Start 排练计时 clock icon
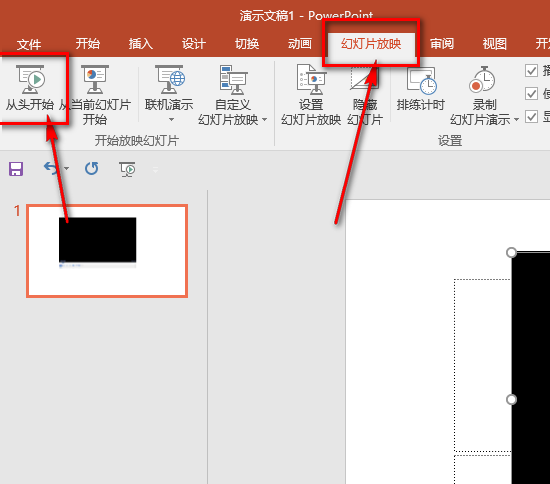550x484 pixels. [422, 81]
